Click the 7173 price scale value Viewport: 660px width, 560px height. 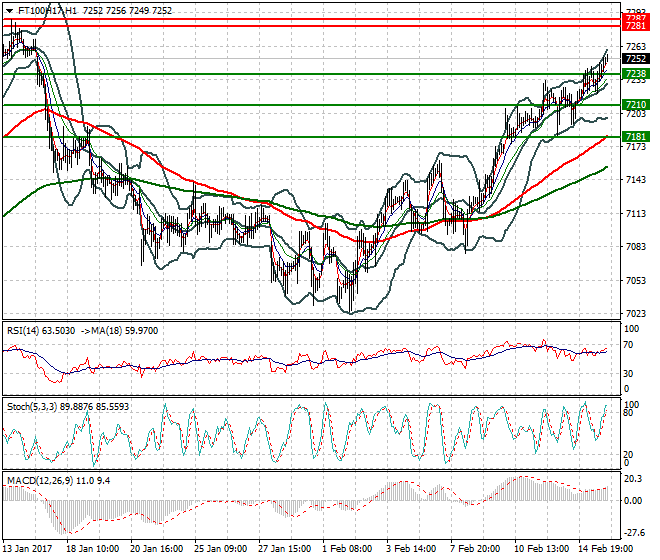[x=636, y=147]
